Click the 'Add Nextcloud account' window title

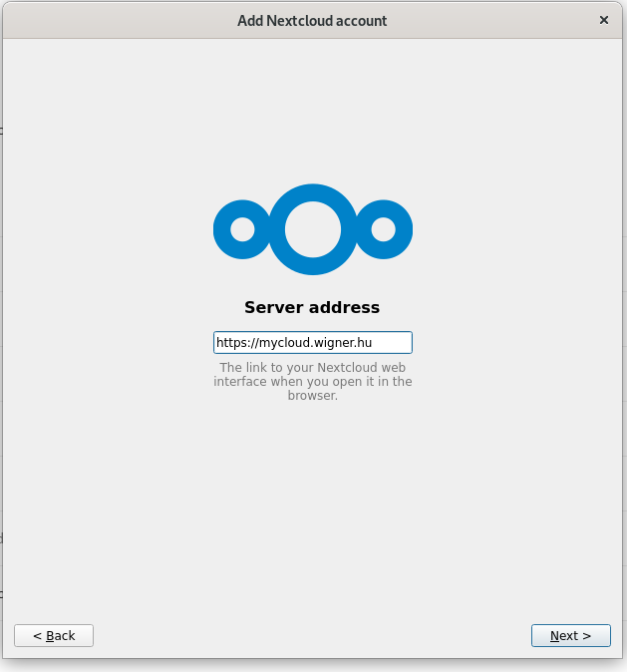312,21
